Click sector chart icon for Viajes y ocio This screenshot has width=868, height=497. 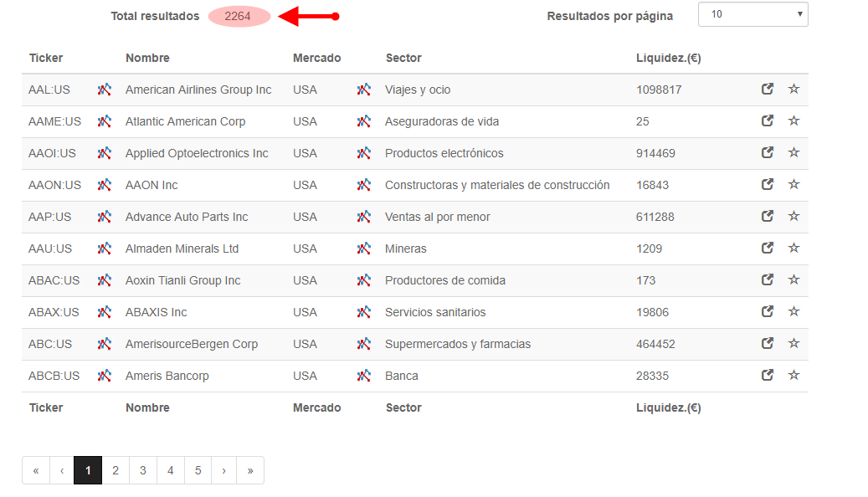coord(364,89)
